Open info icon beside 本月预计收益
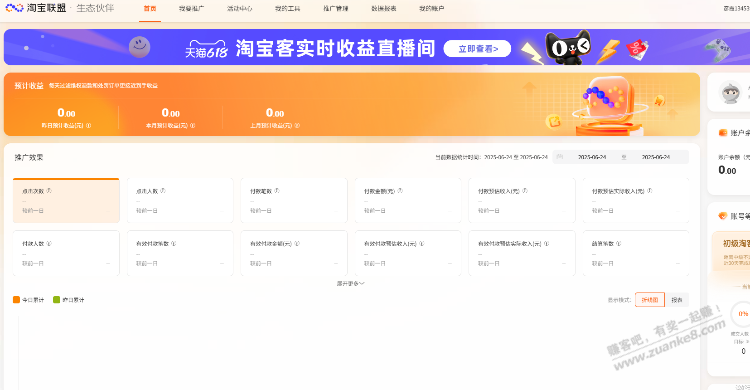750x390 pixels. pos(192,125)
